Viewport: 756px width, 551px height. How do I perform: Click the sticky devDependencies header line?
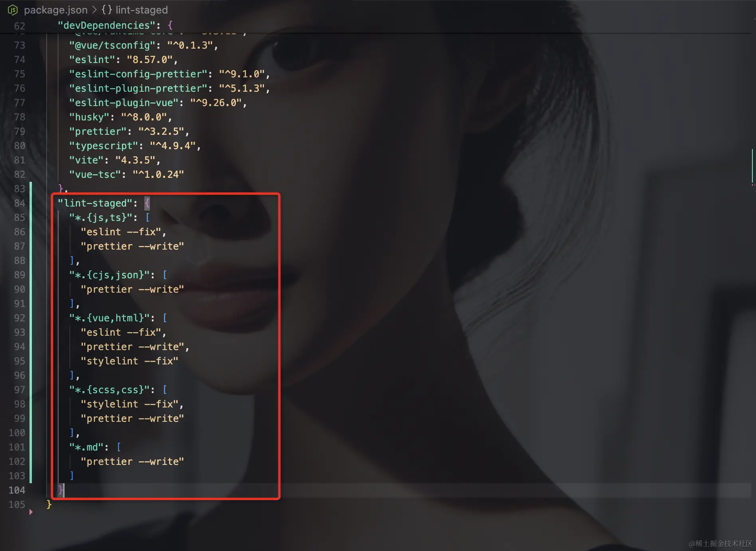click(378, 26)
